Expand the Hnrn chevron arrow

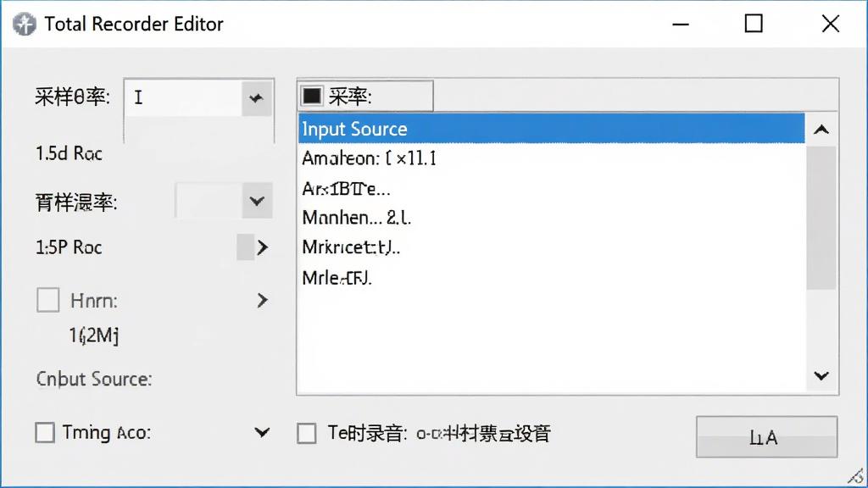point(263,301)
